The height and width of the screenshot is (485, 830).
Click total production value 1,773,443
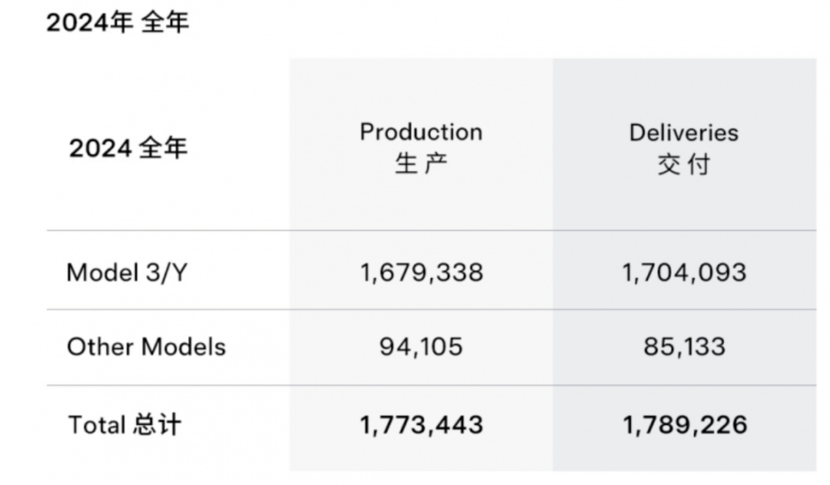(421, 425)
